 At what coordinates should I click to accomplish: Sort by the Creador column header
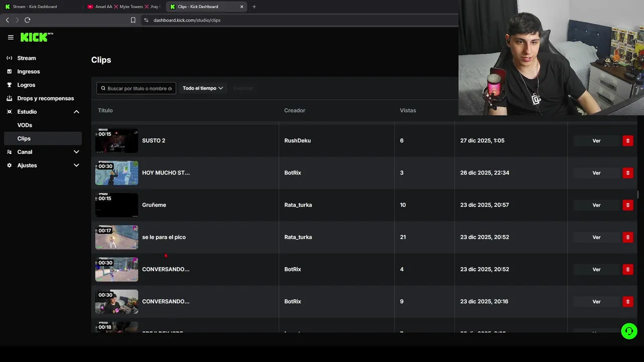(294, 111)
